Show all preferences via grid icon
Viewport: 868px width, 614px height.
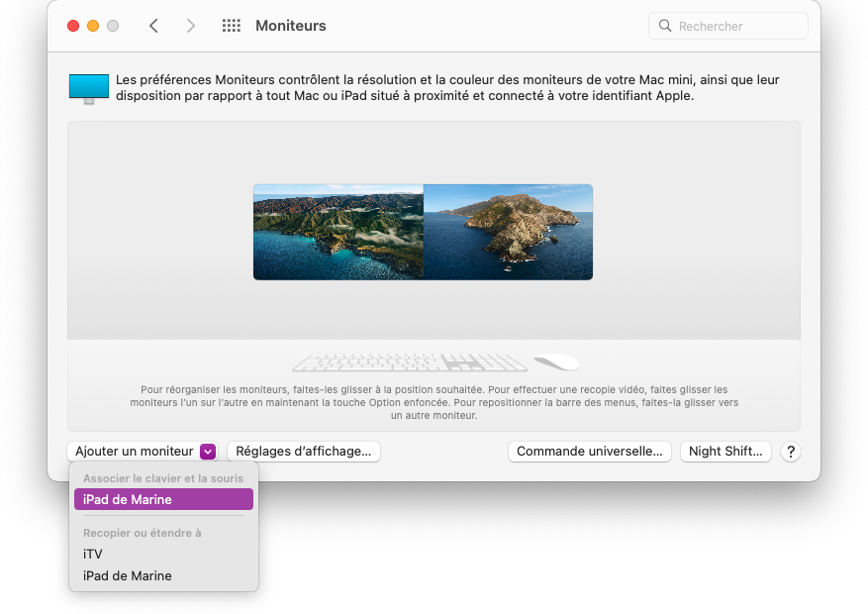coord(232,26)
